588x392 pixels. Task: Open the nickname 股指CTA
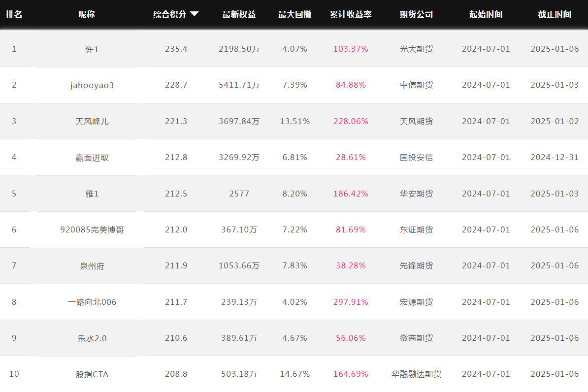coord(92,374)
